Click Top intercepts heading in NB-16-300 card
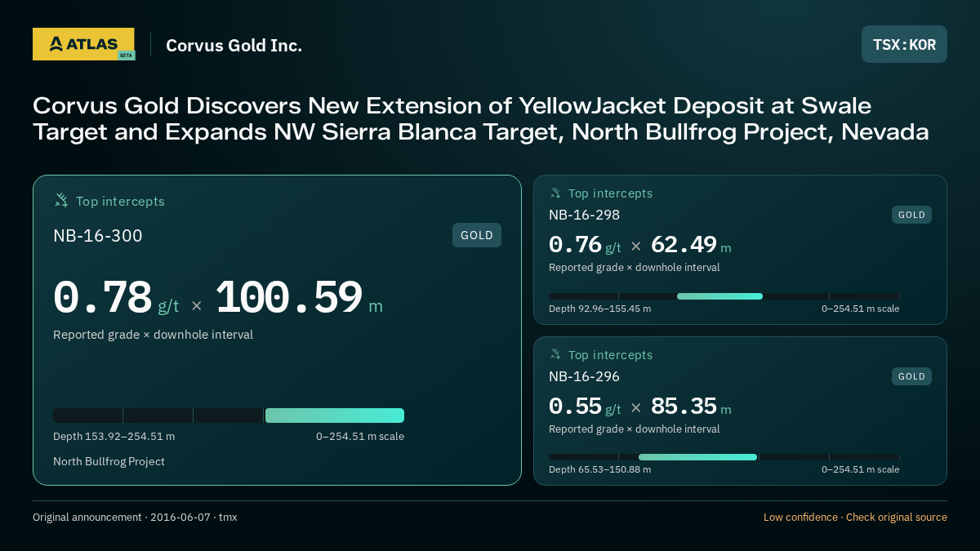 coord(120,201)
